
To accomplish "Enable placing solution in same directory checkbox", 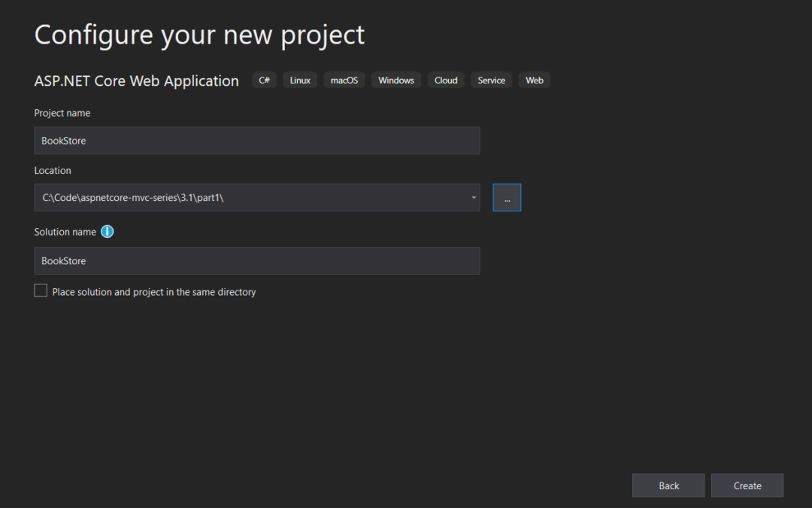I will (x=41, y=291).
